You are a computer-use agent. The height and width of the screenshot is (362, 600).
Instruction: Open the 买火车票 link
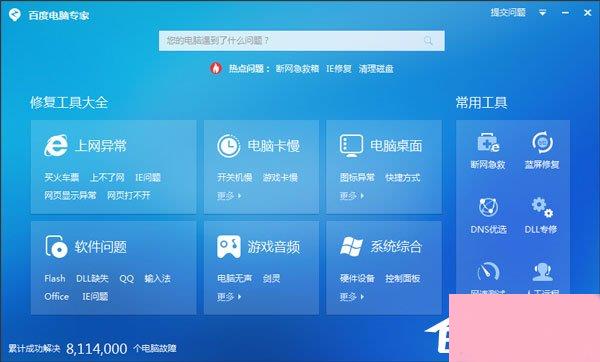62,178
